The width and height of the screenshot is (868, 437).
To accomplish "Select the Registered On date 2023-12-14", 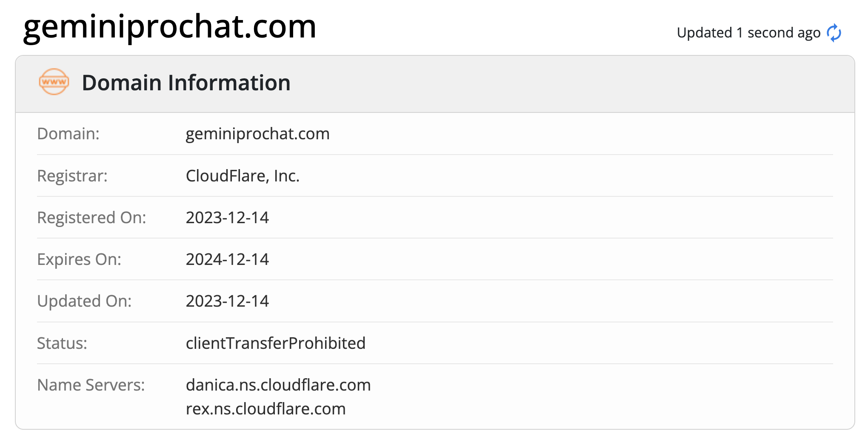I will [227, 217].
